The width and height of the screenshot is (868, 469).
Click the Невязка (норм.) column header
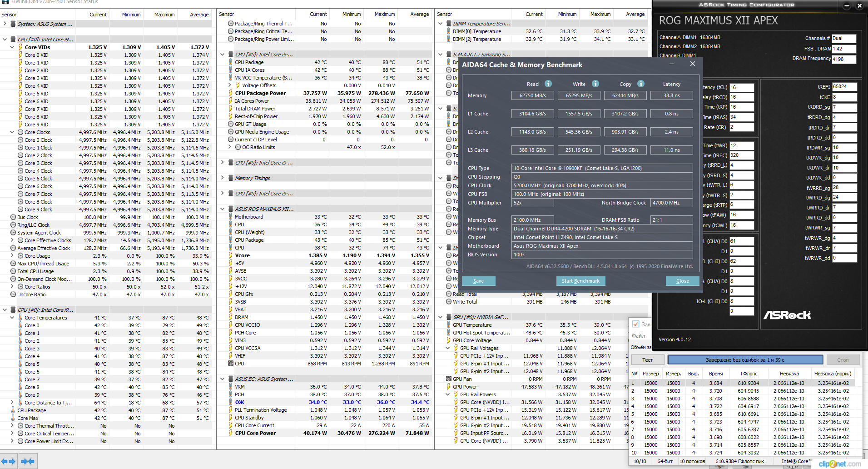pyautogui.click(x=833, y=374)
